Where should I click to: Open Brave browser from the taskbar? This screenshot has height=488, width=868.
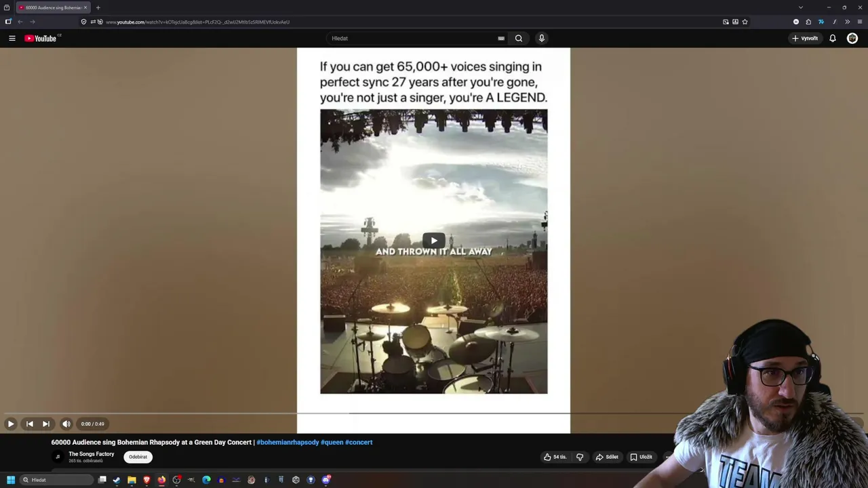[x=146, y=480]
